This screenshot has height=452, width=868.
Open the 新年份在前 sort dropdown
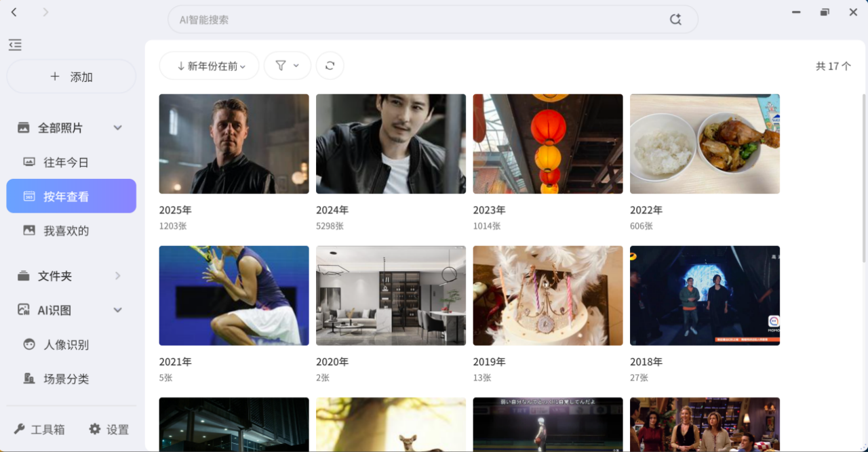coord(210,66)
